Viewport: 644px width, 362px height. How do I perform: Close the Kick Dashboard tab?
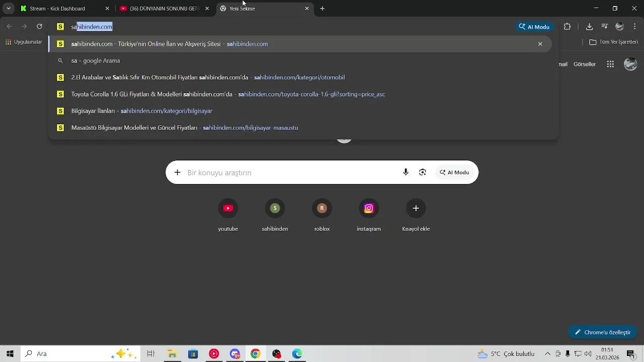click(107, 9)
